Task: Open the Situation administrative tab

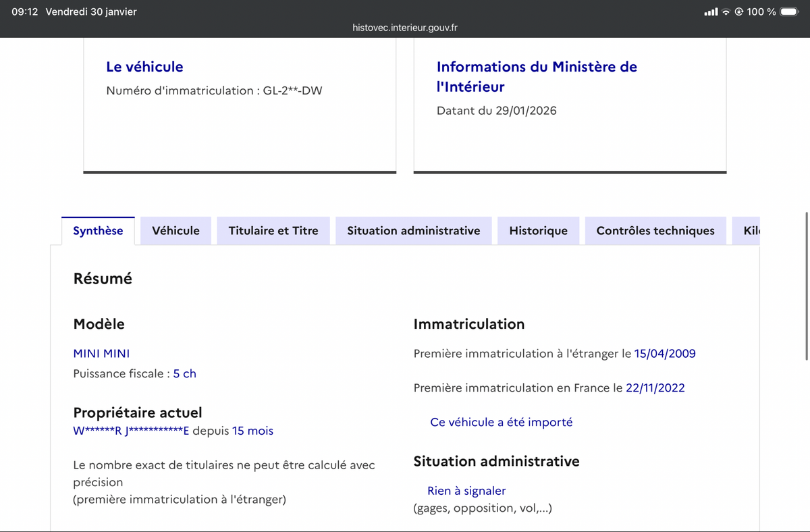Action: [x=413, y=231]
